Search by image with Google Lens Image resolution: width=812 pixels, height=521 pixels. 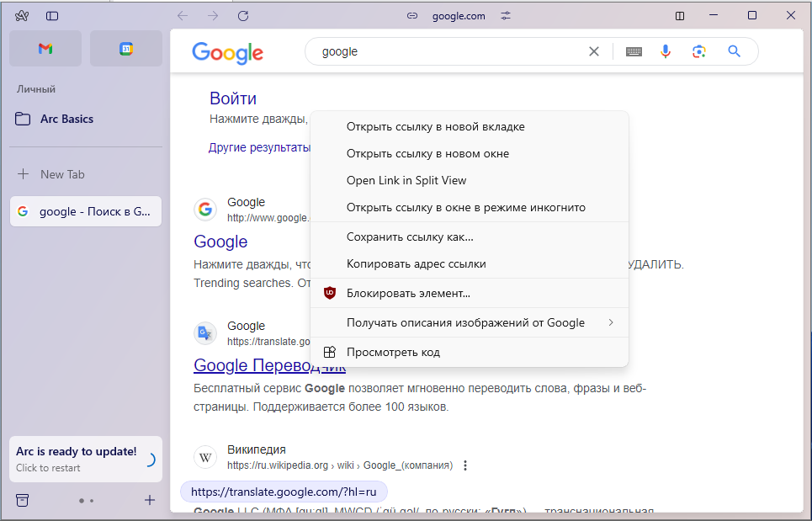tap(699, 51)
